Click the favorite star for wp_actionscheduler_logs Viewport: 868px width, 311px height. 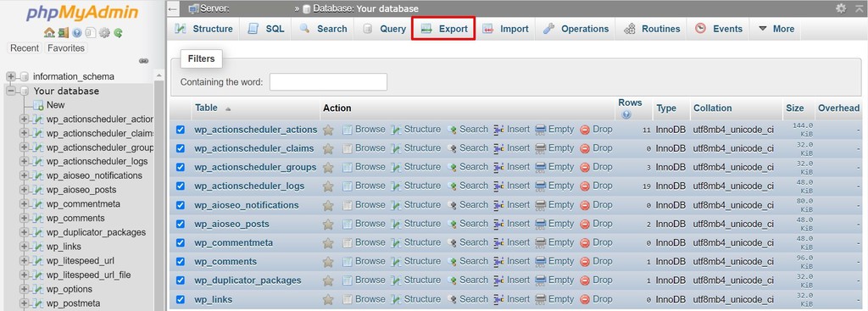click(x=328, y=186)
